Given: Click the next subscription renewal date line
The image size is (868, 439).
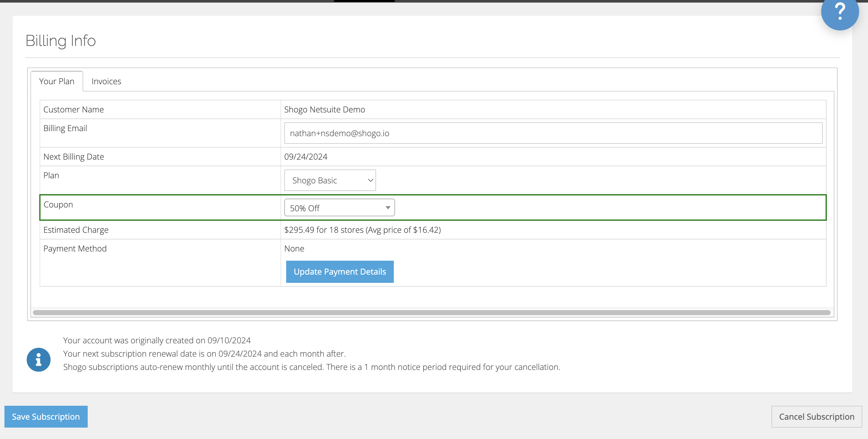Looking at the screenshot, I should click(x=204, y=354).
